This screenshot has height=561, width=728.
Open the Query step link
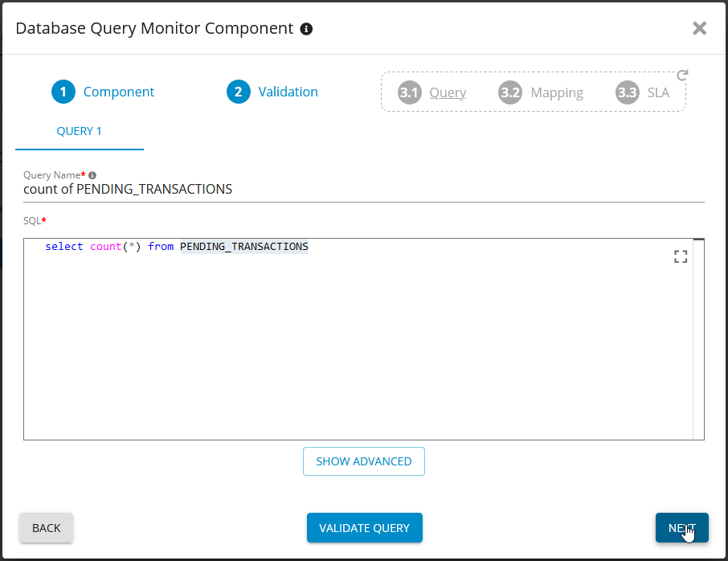(x=448, y=92)
